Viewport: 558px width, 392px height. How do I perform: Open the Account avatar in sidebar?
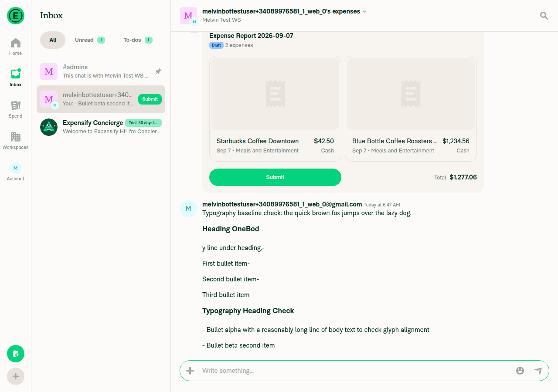tap(16, 168)
